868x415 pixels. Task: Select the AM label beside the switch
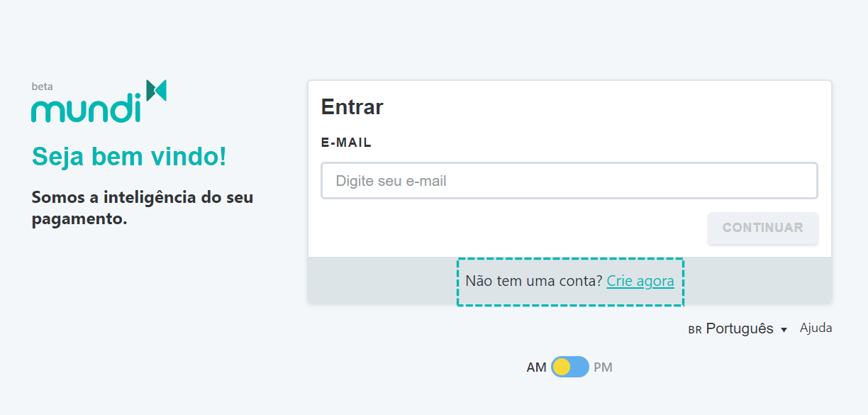point(537,367)
